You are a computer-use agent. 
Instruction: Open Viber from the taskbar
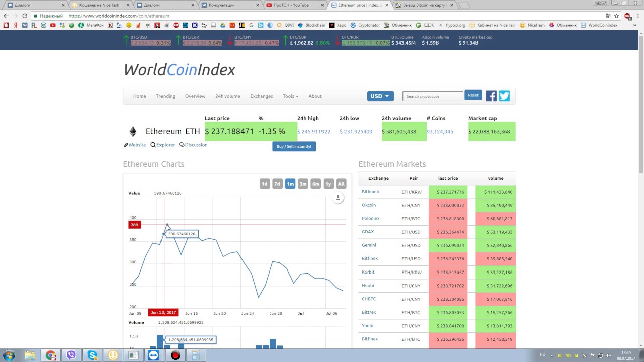71,355
